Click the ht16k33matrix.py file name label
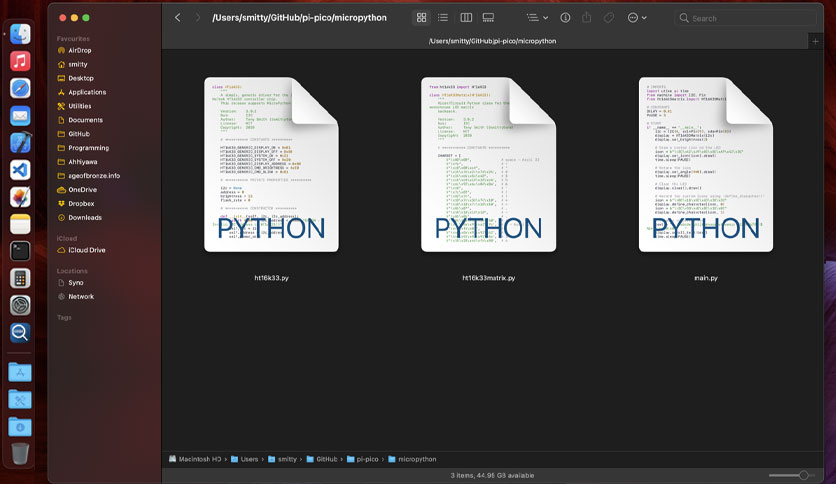The height and width of the screenshot is (484, 836). pyautogui.click(x=488, y=278)
